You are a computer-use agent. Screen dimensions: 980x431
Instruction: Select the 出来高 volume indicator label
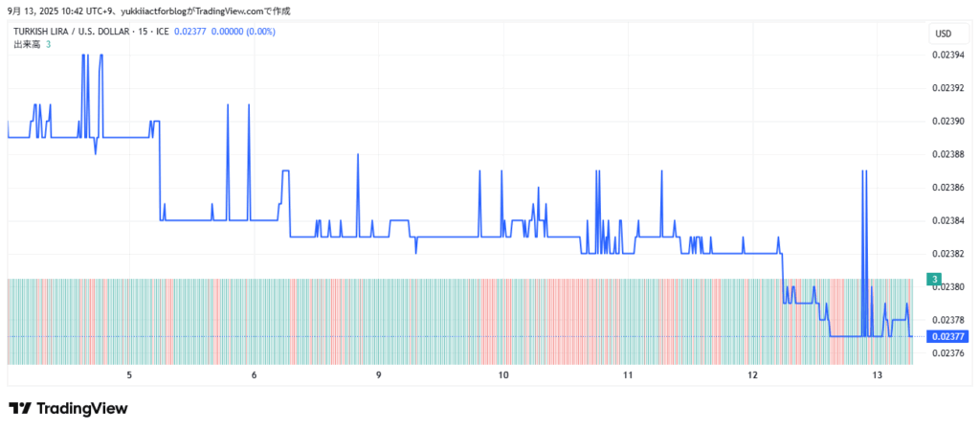click(x=26, y=45)
